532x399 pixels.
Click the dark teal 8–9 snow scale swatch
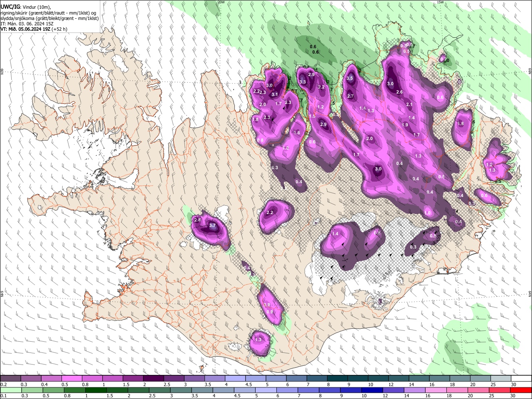coord(337,378)
